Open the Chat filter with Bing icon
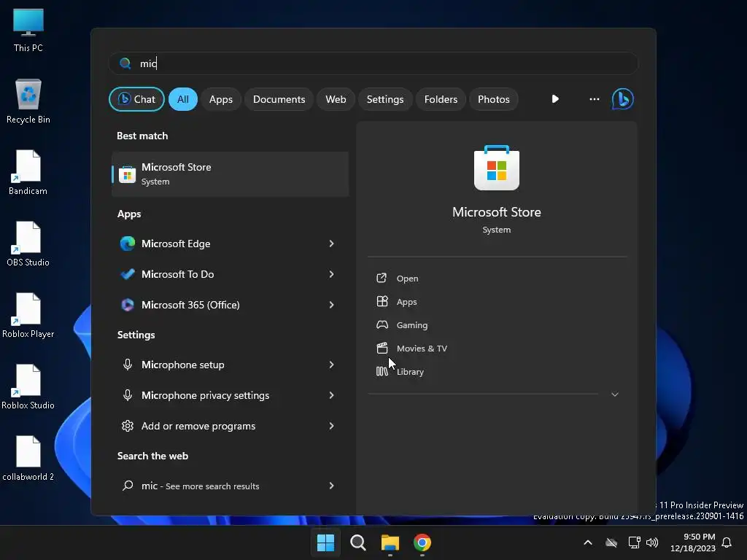This screenshot has height=560, width=747. click(x=136, y=99)
